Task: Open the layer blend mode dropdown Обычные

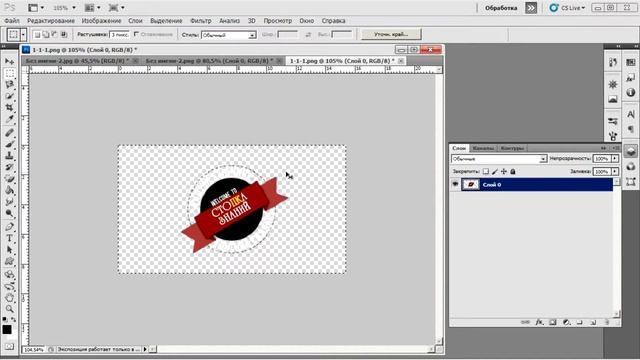Action: (499, 159)
